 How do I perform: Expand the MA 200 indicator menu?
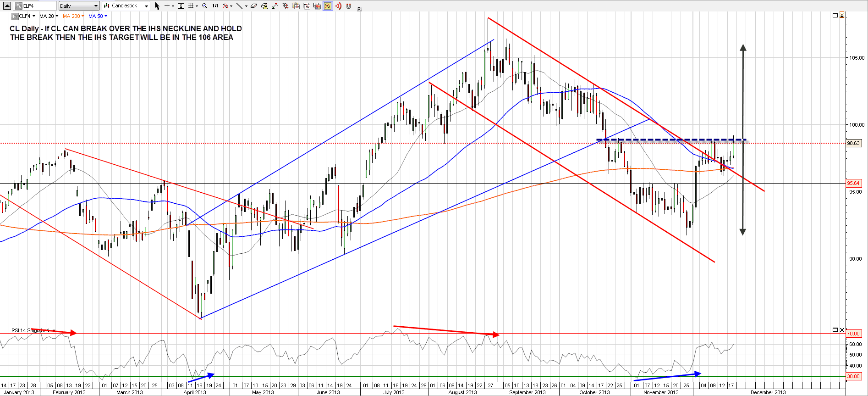[x=73, y=16]
